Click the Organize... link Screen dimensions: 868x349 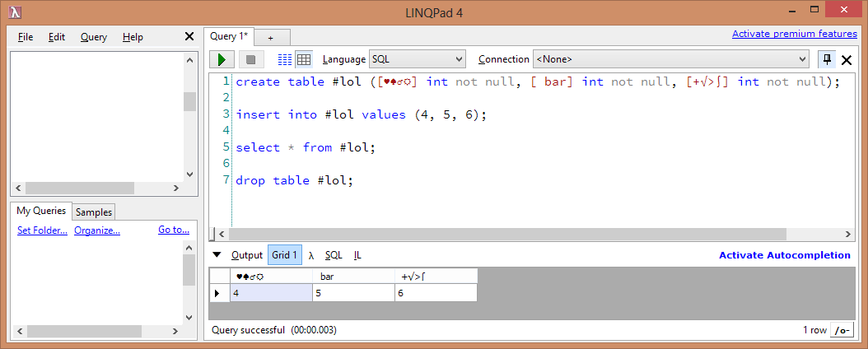pos(97,230)
